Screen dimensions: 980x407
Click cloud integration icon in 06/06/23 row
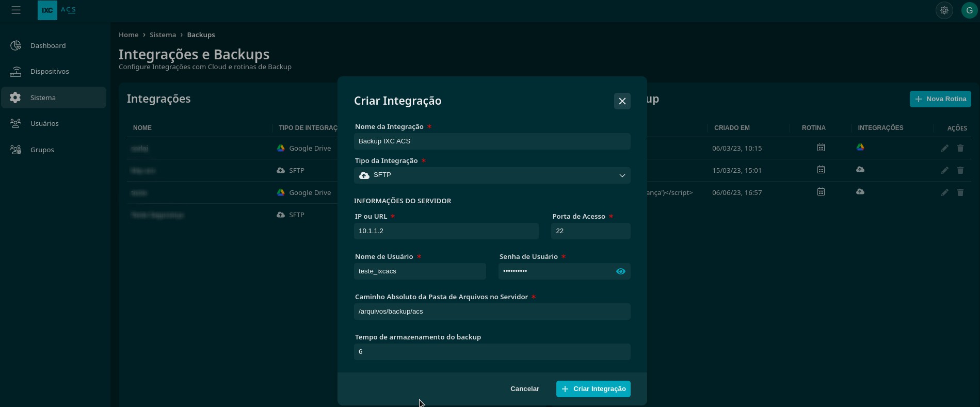point(860,192)
